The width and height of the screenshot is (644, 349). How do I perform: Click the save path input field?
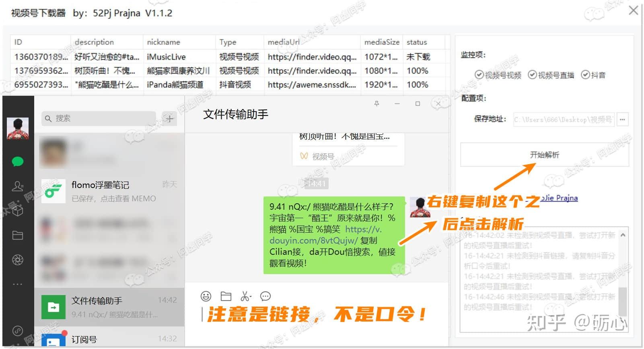tap(564, 120)
